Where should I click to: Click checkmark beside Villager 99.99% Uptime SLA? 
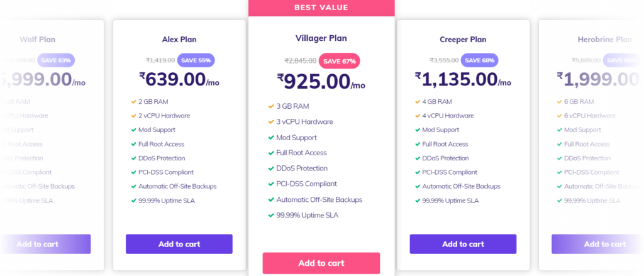pyautogui.click(x=270, y=215)
